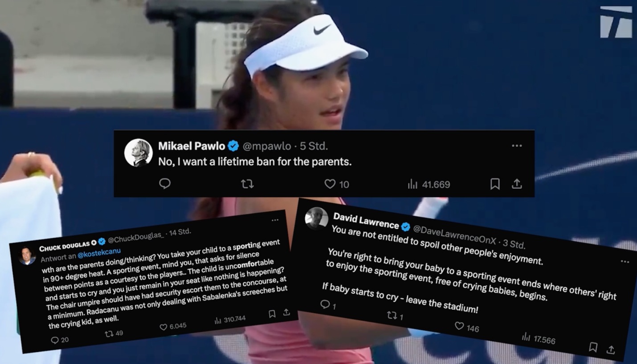637x364 pixels.
Task: Bookmark Mikael Pawlo's tweet
Action: 495,184
